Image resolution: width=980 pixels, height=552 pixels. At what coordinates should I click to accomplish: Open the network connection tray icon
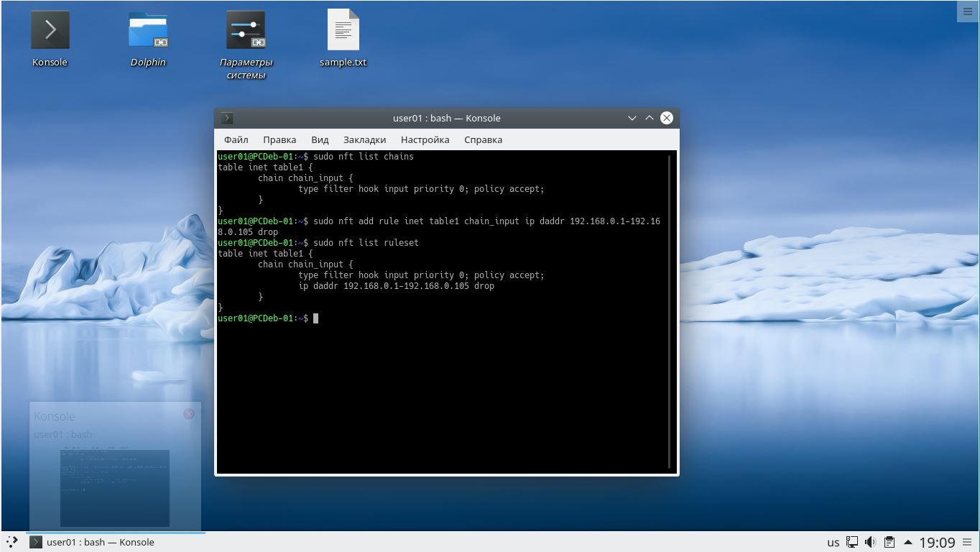point(851,542)
